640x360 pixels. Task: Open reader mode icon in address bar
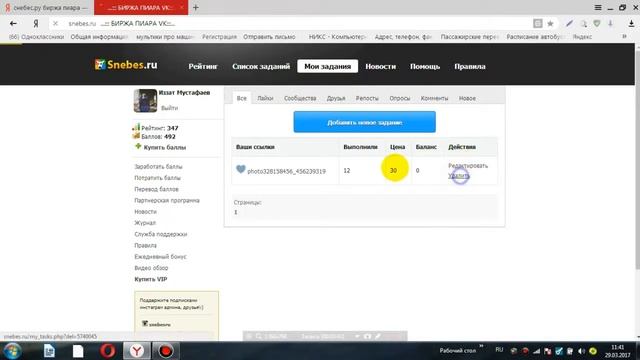click(538, 24)
